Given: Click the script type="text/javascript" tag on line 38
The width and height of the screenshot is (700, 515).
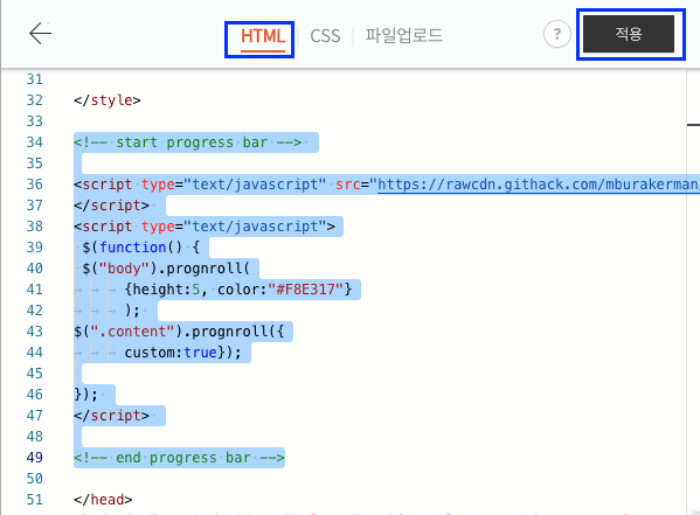Looking at the screenshot, I should tap(204, 227).
